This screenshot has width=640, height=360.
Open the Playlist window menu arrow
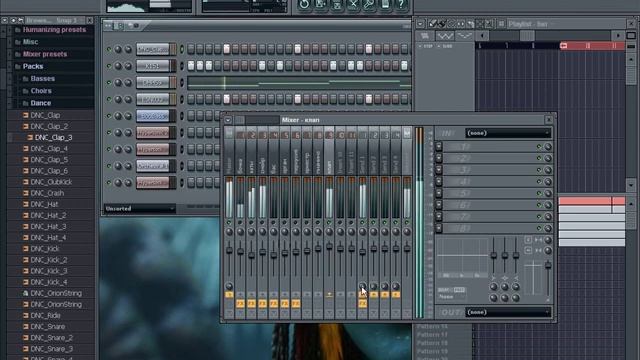[x=420, y=24]
